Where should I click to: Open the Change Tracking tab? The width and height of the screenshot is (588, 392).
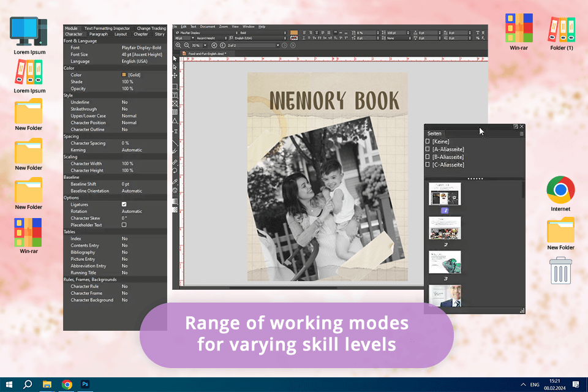(151, 29)
